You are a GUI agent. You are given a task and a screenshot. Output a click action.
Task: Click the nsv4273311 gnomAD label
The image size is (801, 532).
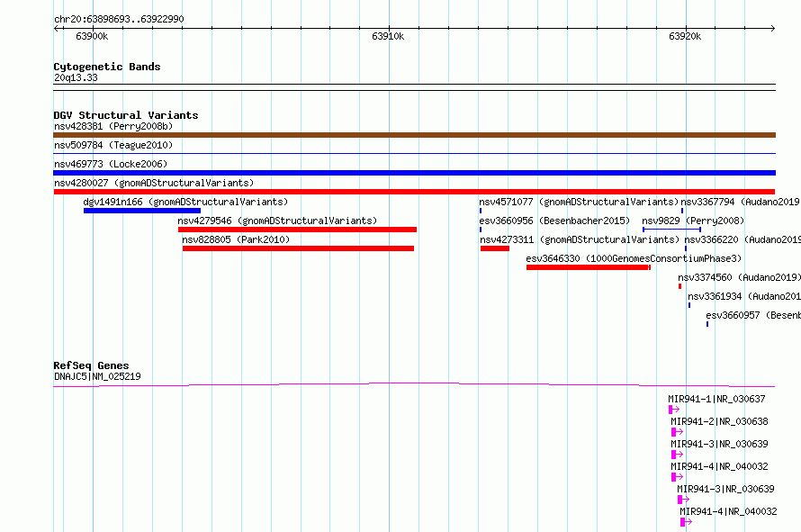click(580, 239)
